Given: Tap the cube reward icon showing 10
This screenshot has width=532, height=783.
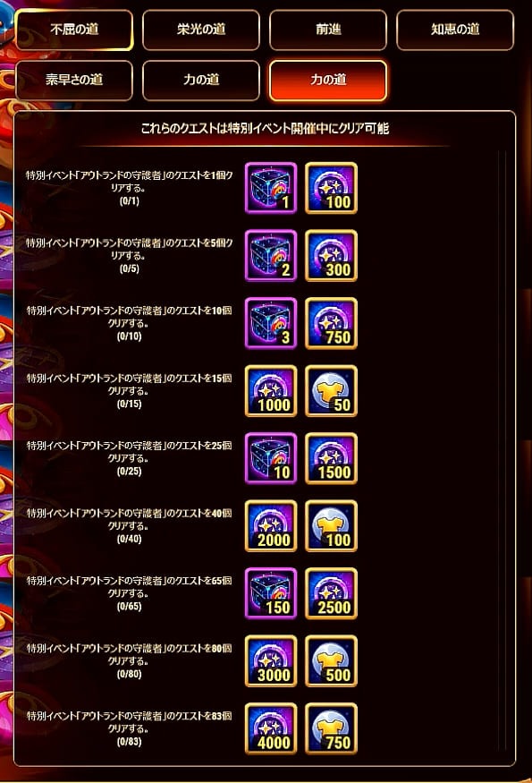Looking at the screenshot, I should [271, 458].
